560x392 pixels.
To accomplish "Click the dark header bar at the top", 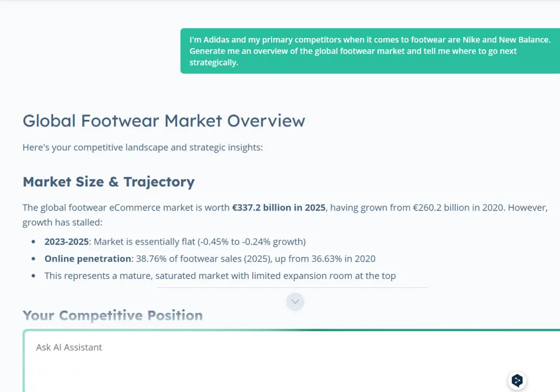I will (280, 3).
